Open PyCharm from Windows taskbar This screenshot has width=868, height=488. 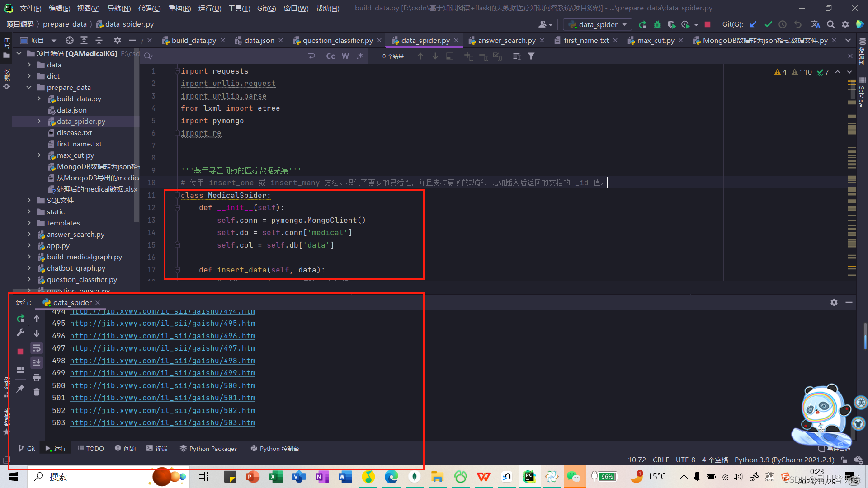529,477
